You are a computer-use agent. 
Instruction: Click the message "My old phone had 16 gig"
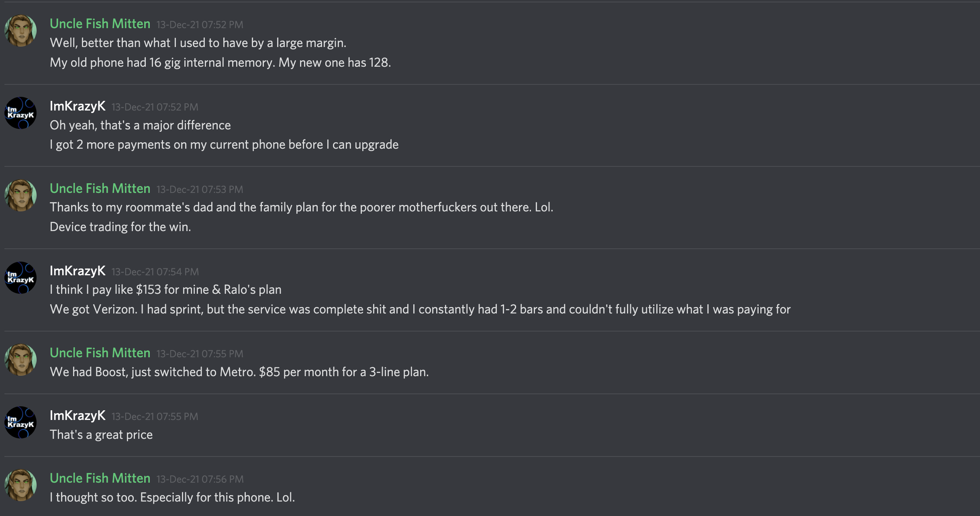(220, 62)
